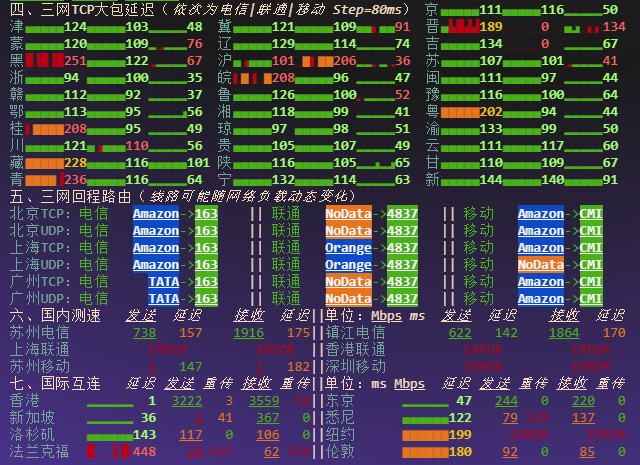Click Orange in the 上海TCP 联通 route
This screenshot has height=465, width=640.
click(348, 247)
